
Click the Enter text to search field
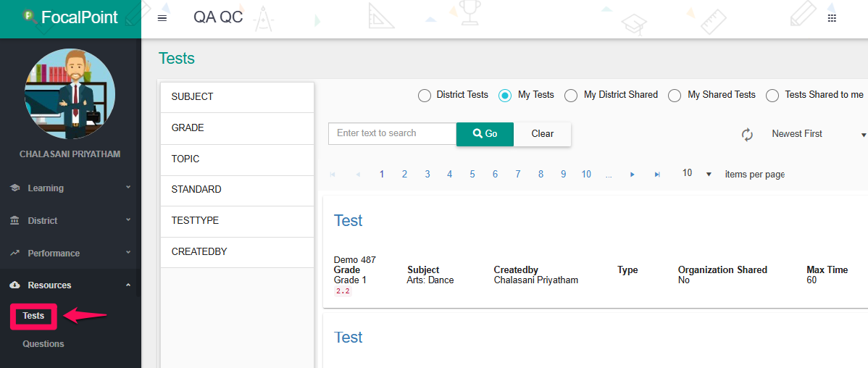click(392, 134)
